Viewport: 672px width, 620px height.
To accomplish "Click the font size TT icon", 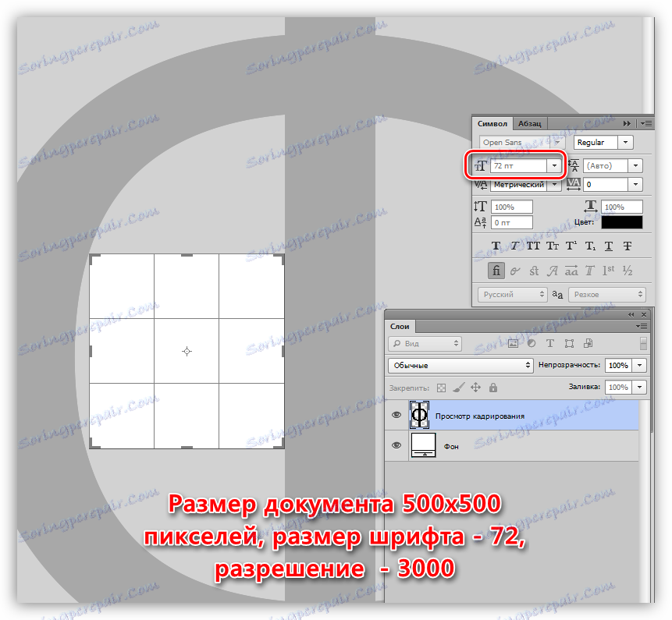I will point(481,165).
